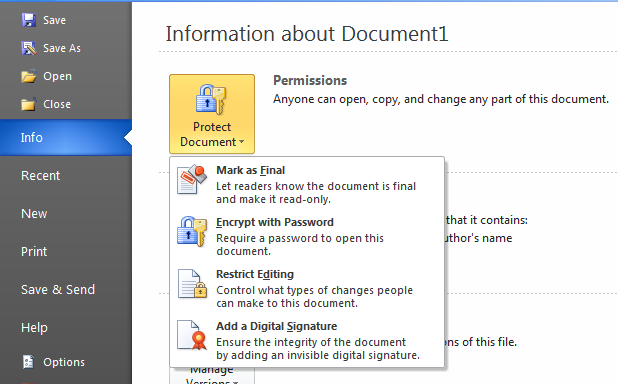Click the Mark as Final stamp icon
The image size is (618, 384).
click(x=192, y=179)
